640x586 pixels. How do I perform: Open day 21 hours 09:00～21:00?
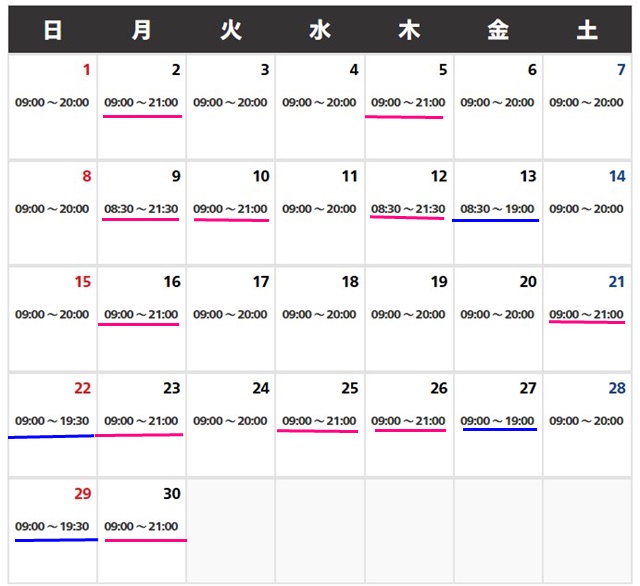[586, 314]
